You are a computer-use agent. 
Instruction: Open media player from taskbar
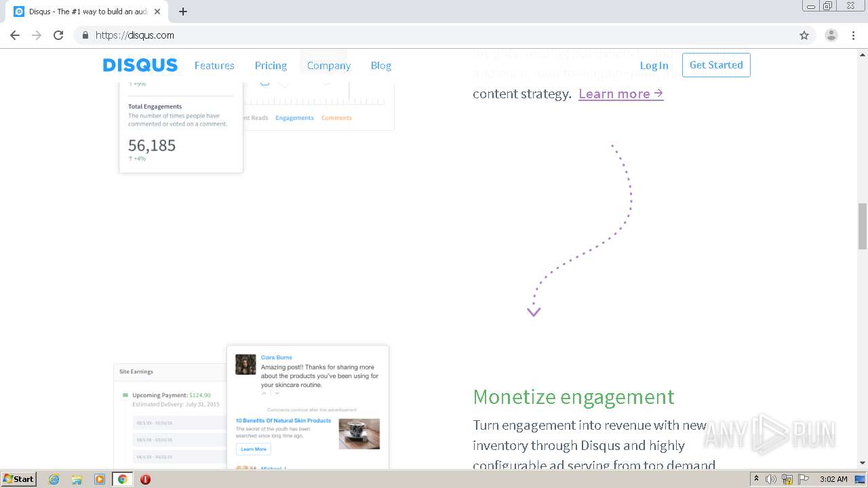pyautogui.click(x=100, y=479)
